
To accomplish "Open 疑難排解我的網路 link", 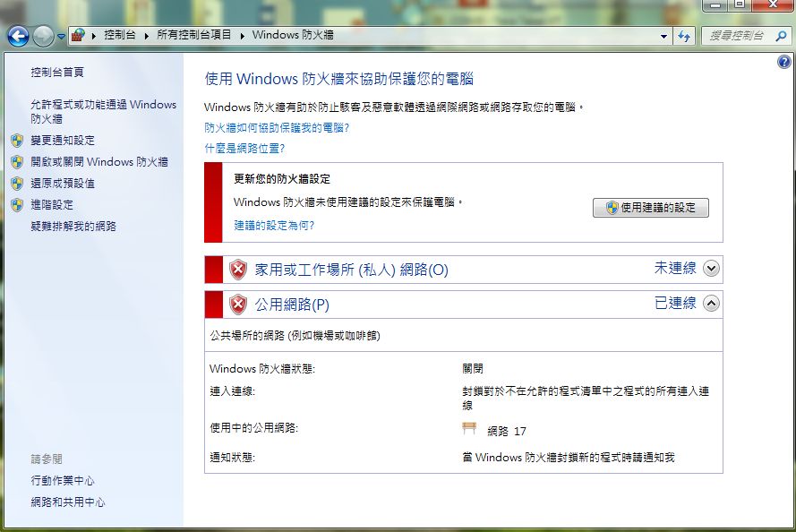I will click(73, 226).
